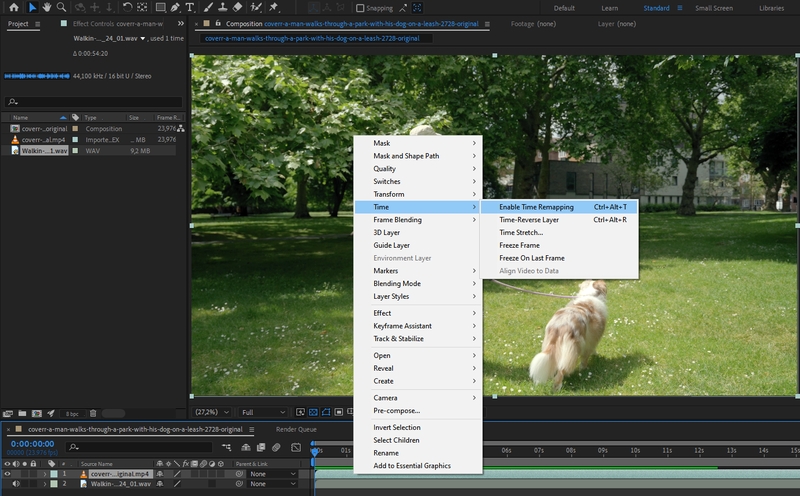Click label color swatch of Walkin wav layer
Image resolution: width=800 pixels, height=496 pixels.
coord(54,484)
